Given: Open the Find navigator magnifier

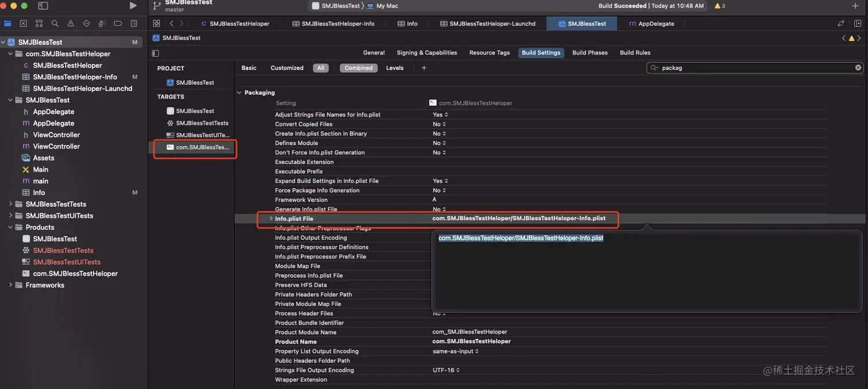Looking at the screenshot, I should (x=55, y=24).
